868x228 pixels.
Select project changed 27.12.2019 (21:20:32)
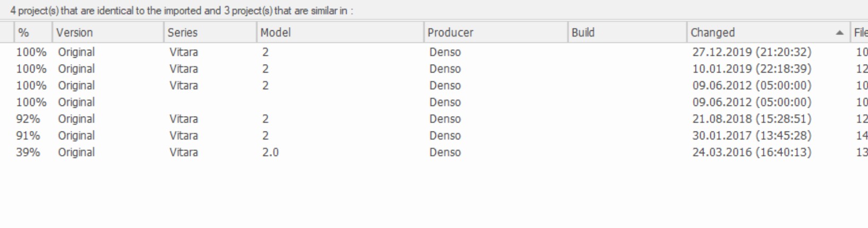[752, 52]
